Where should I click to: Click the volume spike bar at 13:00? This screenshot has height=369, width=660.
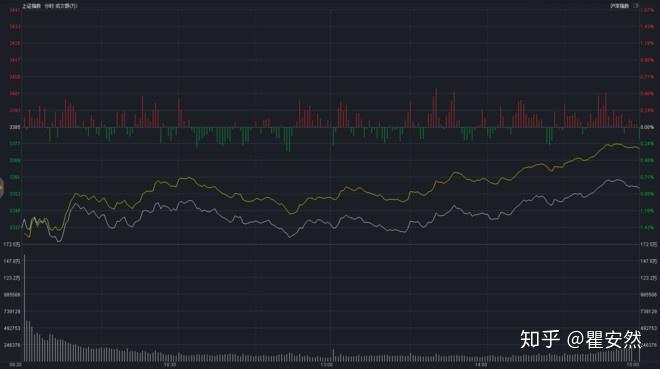click(x=333, y=355)
